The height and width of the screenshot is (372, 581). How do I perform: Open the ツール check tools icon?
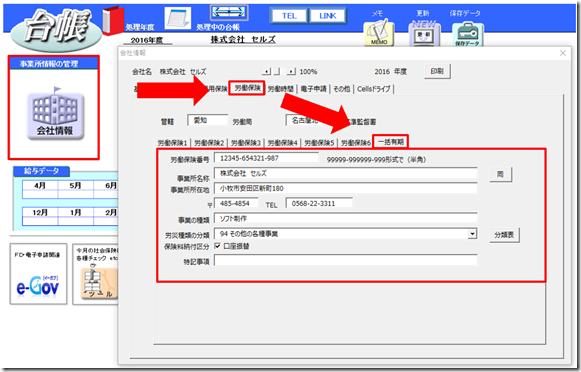coord(99,283)
